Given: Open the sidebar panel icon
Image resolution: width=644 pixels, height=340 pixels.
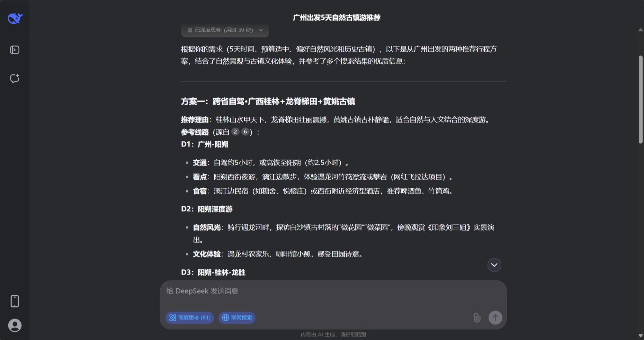Looking at the screenshot, I should pyautogui.click(x=15, y=50).
